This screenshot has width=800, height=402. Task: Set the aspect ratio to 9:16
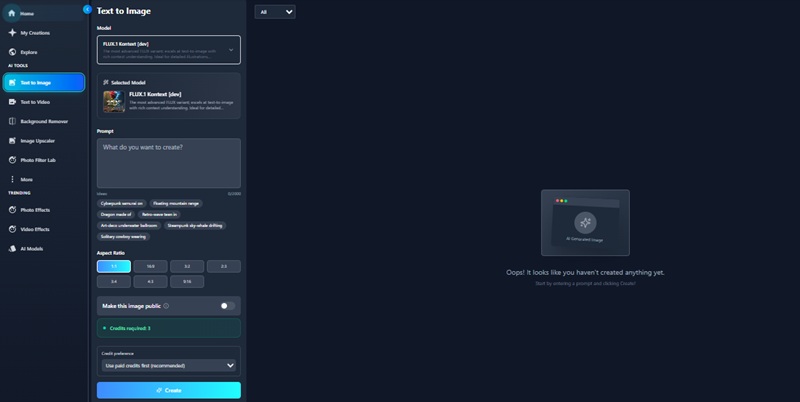[187, 282]
